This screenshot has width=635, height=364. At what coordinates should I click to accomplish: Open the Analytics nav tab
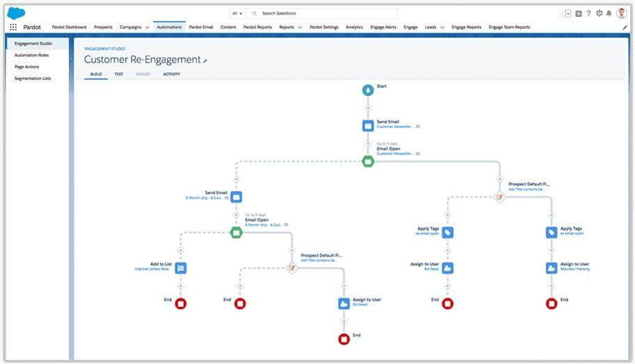pos(354,27)
